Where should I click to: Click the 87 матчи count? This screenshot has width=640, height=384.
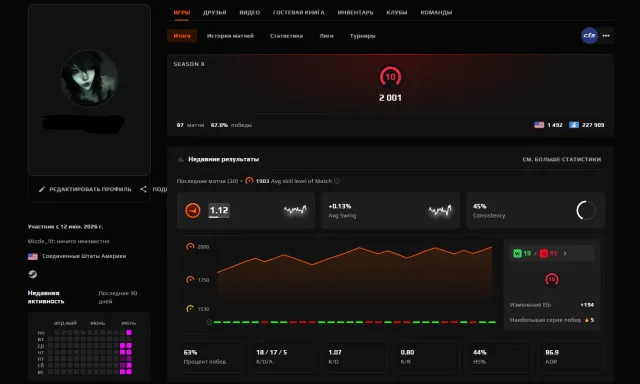[x=190, y=125]
